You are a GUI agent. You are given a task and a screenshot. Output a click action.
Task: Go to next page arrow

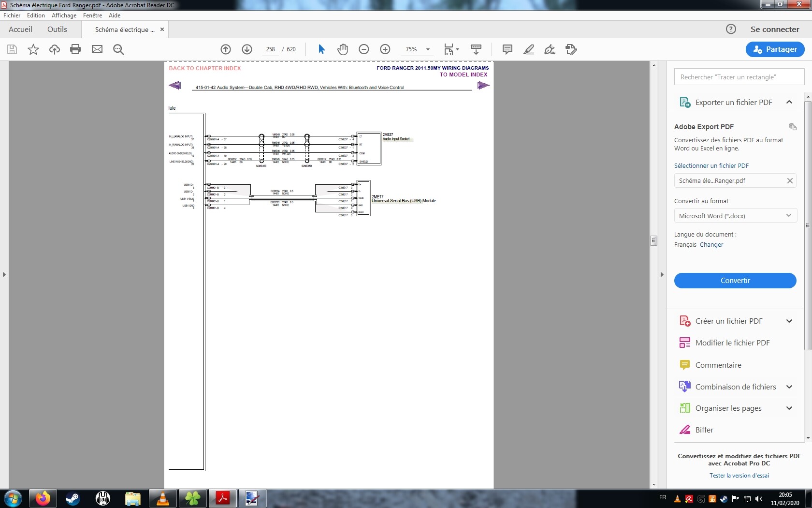click(247, 49)
